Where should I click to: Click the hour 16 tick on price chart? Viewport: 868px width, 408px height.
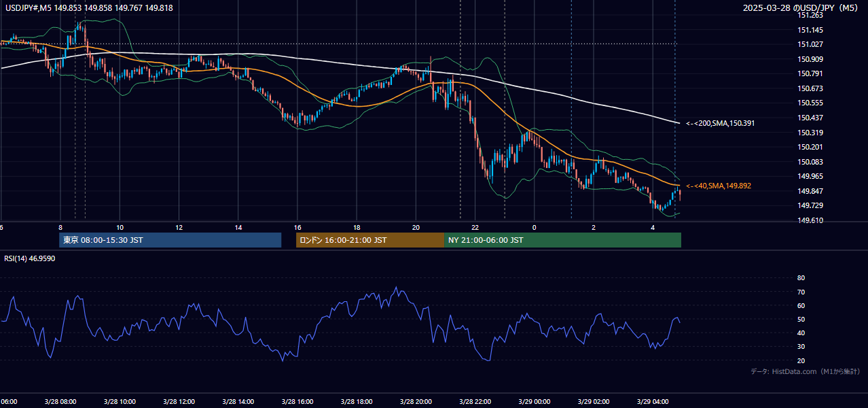297,226
